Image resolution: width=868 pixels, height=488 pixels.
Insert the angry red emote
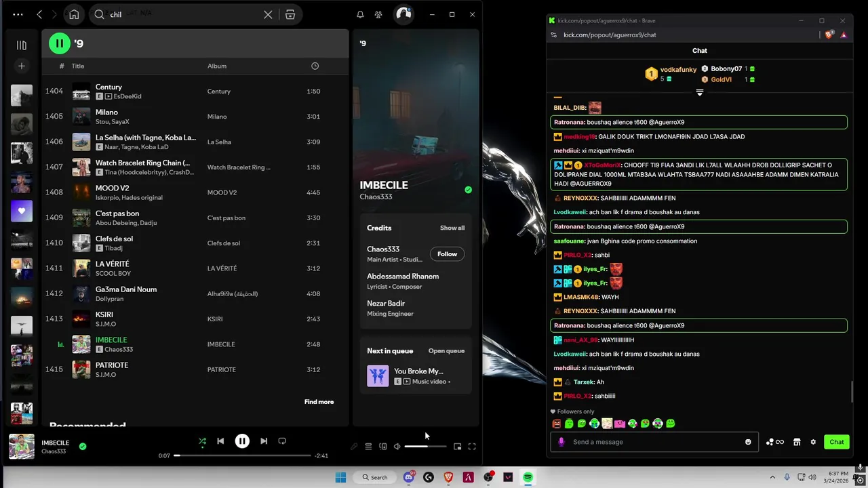[x=557, y=424]
